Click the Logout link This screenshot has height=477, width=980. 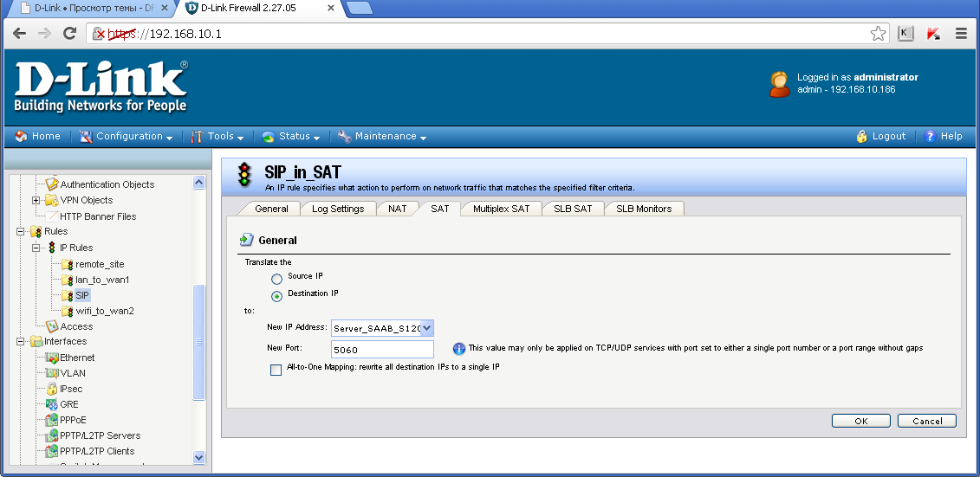(881, 136)
